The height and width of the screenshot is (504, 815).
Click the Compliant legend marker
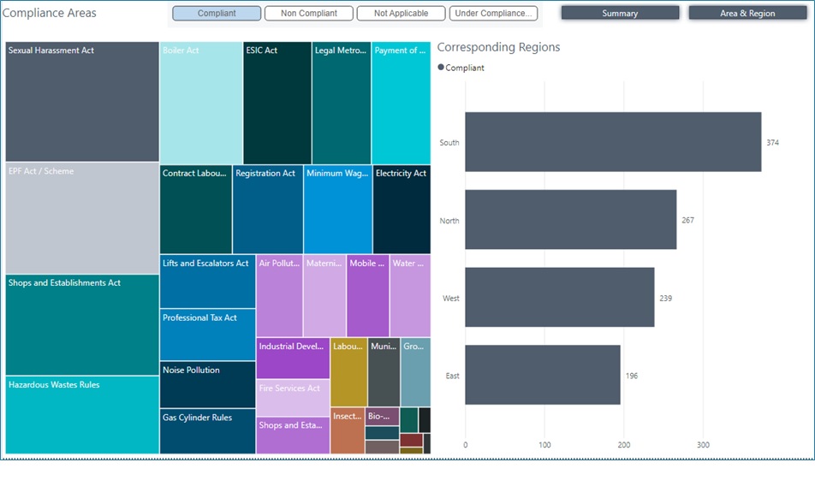(x=441, y=68)
